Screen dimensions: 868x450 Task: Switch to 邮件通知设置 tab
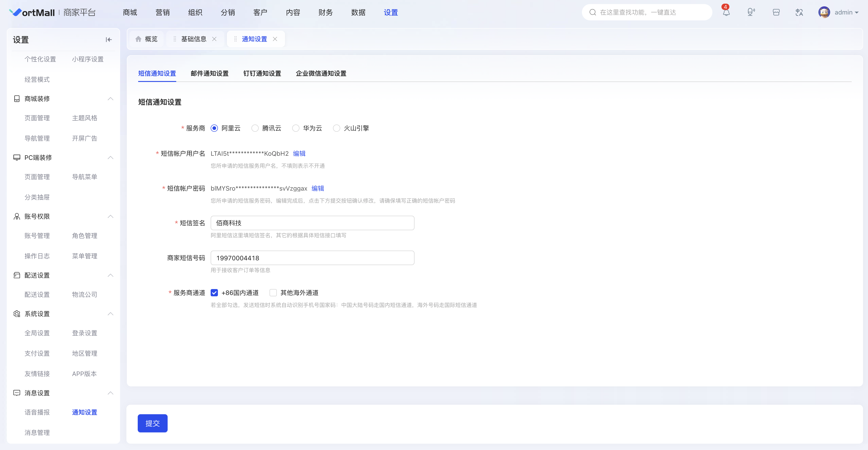click(x=210, y=73)
